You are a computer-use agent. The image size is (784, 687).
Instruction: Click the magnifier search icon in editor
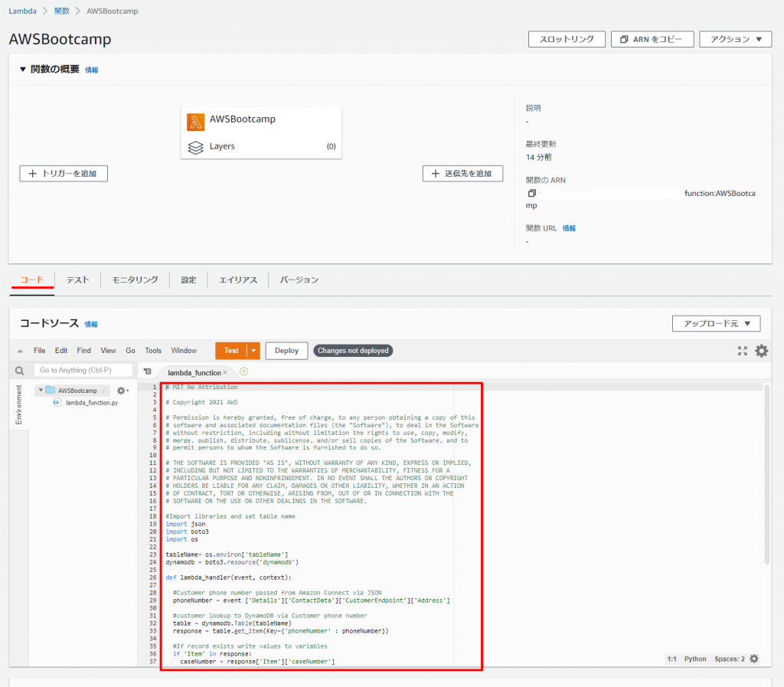click(19, 371)
